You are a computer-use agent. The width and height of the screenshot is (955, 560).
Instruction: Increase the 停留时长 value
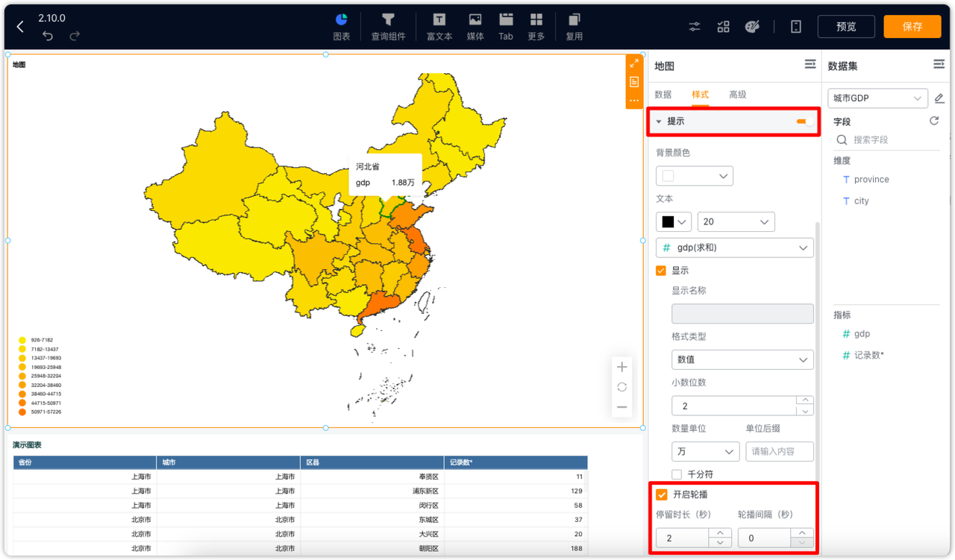(x=719, y=533)
